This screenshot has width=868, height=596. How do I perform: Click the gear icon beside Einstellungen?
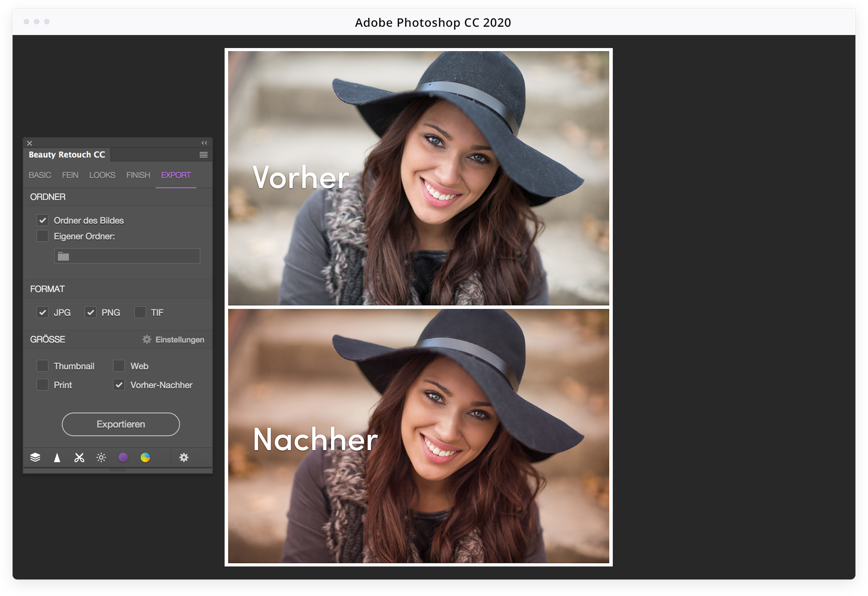coord(147,339)
